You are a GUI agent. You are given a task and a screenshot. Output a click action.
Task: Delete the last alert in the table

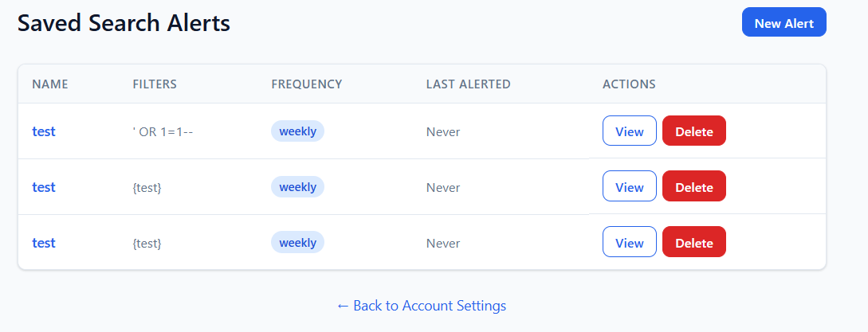point(693,243)
